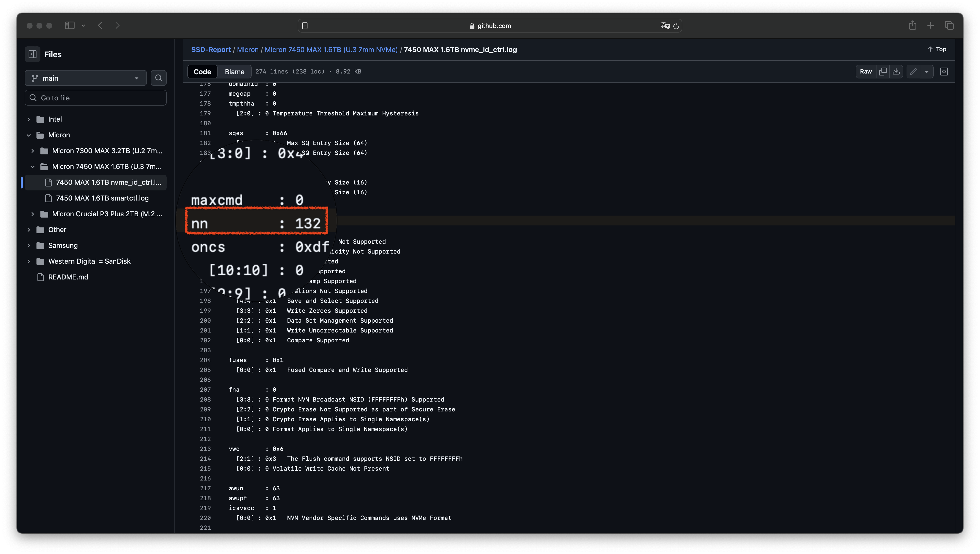Viewport: 980px width, 554px height.
Task: Open SSD-Report breadcrumb link
Action: 211,50
